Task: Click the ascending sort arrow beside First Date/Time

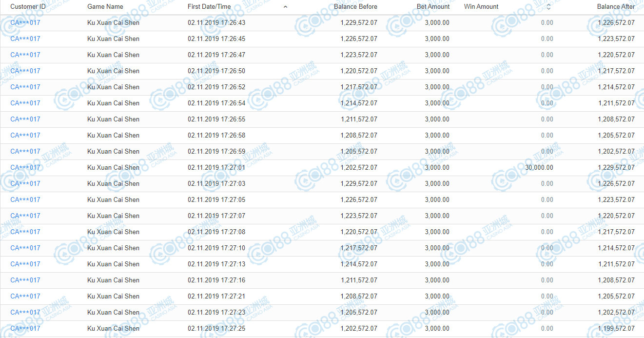Action: click(x=285, y=7)
